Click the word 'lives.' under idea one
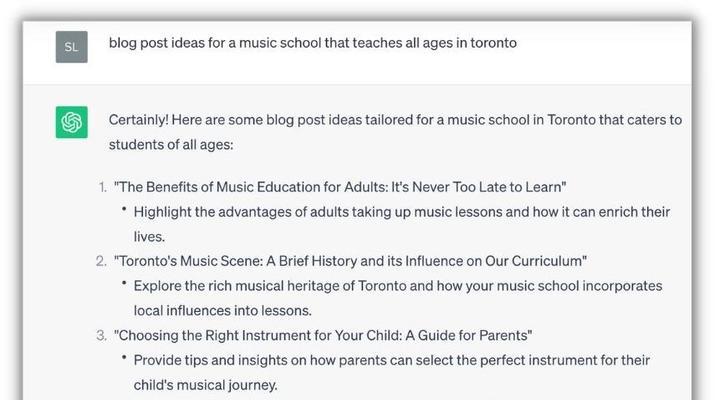This screenshot has width=715, height=400. [149, 237]
